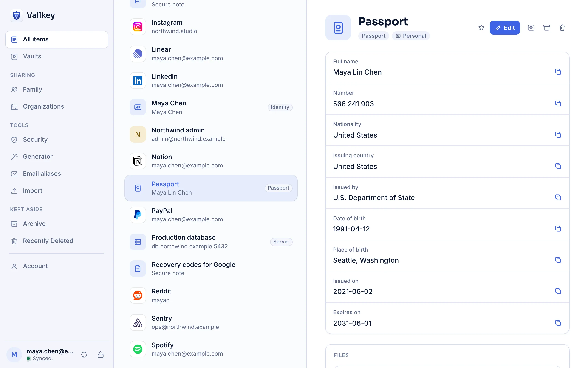
Task: View Recently Deleted items
Action: 57,241
